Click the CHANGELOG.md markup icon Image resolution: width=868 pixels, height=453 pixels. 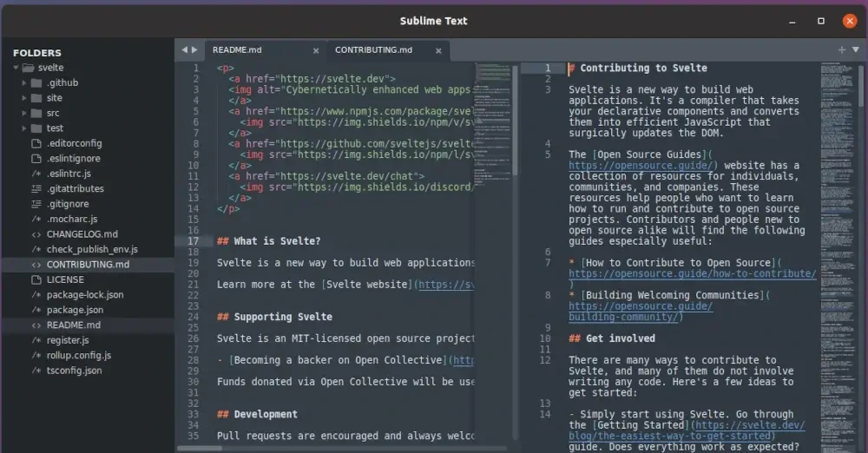tap(36, 234)
